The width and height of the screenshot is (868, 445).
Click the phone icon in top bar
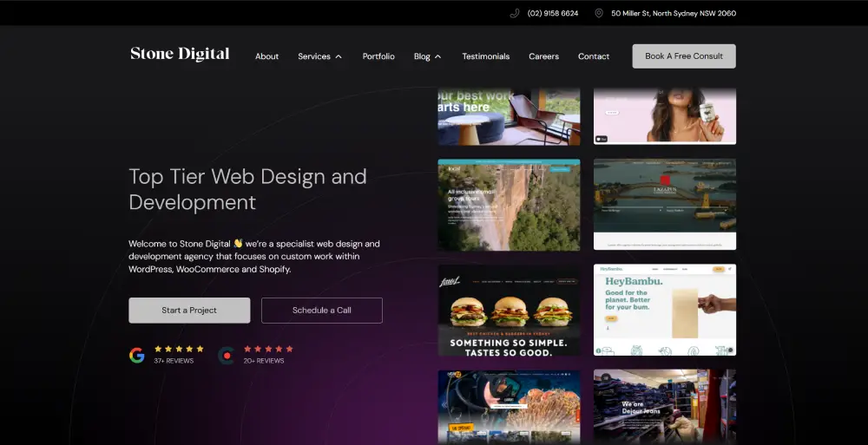514,13
